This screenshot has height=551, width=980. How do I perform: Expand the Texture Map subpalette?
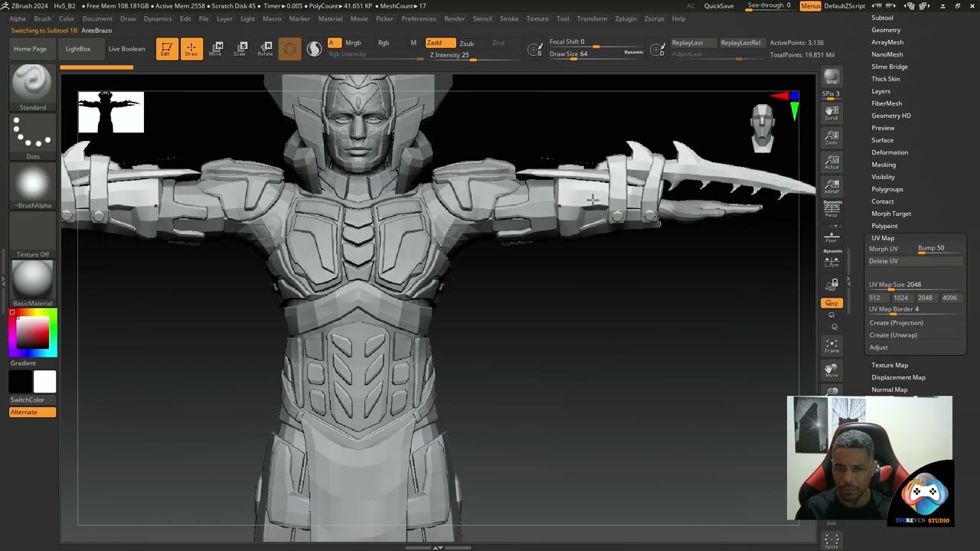point(890,365)
